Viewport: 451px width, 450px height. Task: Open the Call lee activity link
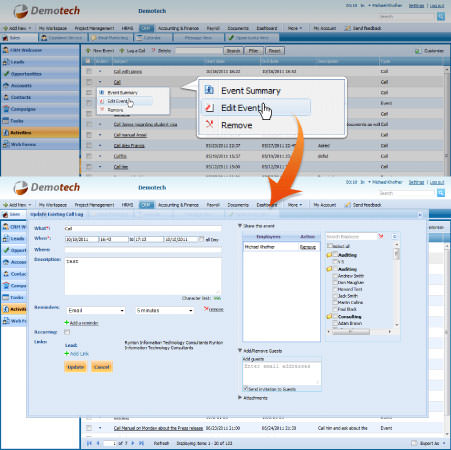[x=121, y=167]
